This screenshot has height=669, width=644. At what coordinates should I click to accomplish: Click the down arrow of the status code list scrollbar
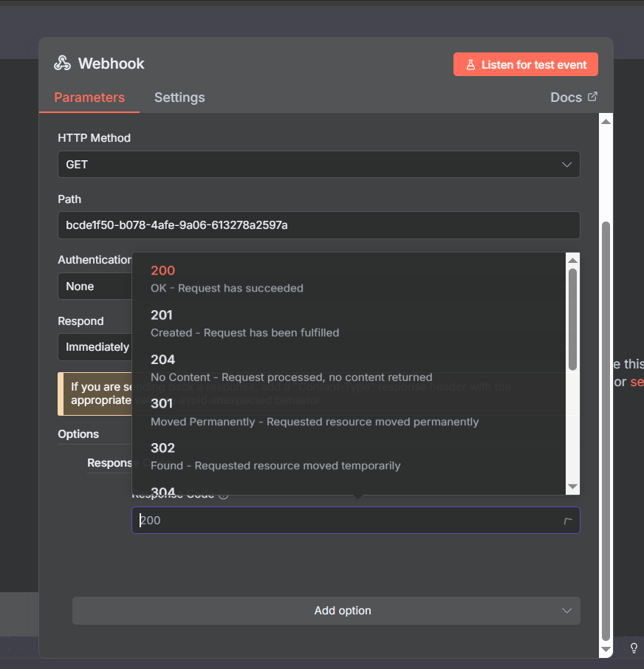[x=572, y=487]
